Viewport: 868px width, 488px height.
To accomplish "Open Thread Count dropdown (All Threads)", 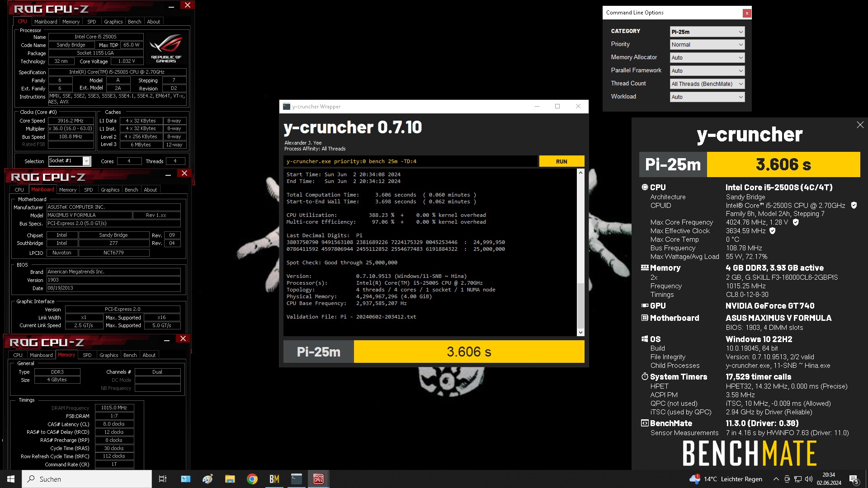I will point(707,84).
